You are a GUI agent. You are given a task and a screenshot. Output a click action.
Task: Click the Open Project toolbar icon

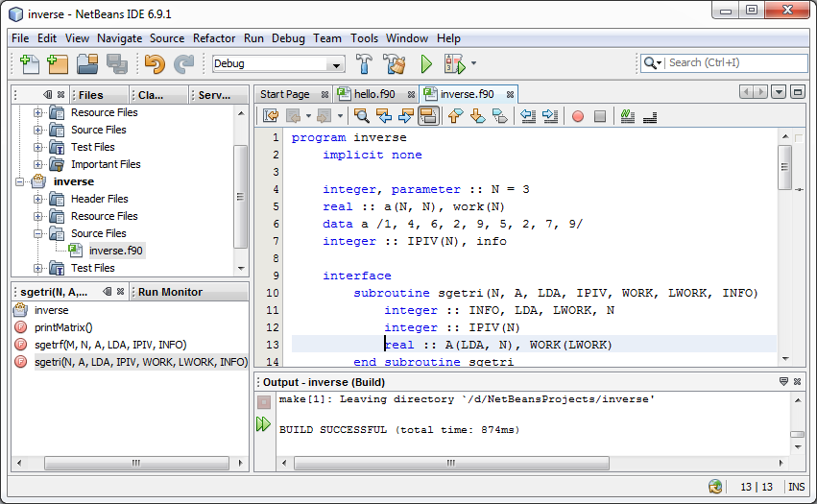[x=87, y=63]
